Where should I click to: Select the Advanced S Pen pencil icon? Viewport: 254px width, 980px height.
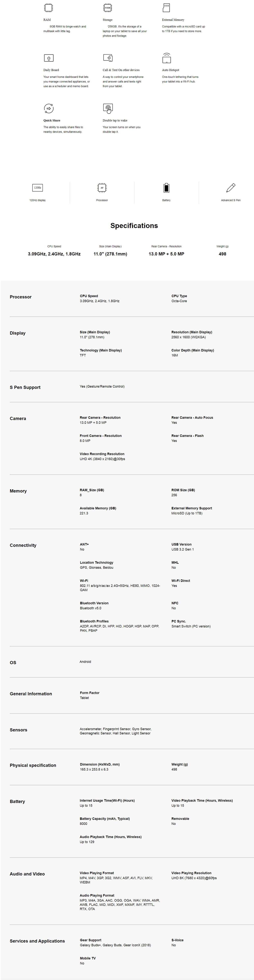click(x=231, y=188)
